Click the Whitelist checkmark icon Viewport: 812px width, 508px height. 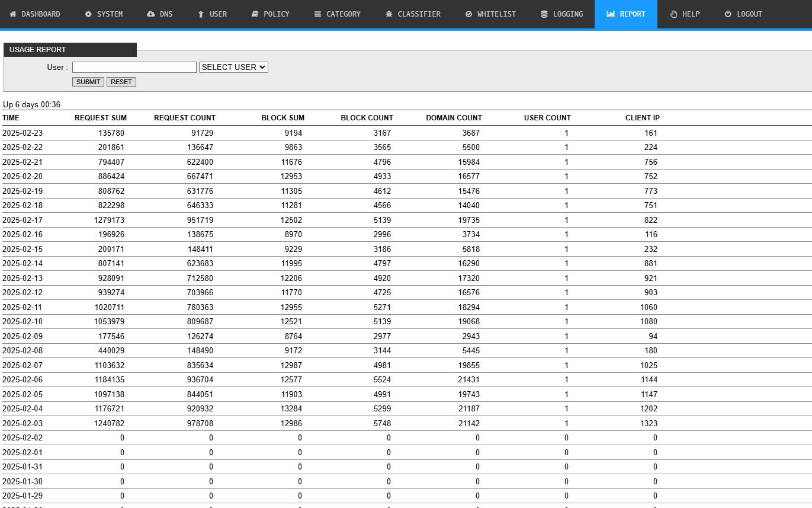pos(468,14)
